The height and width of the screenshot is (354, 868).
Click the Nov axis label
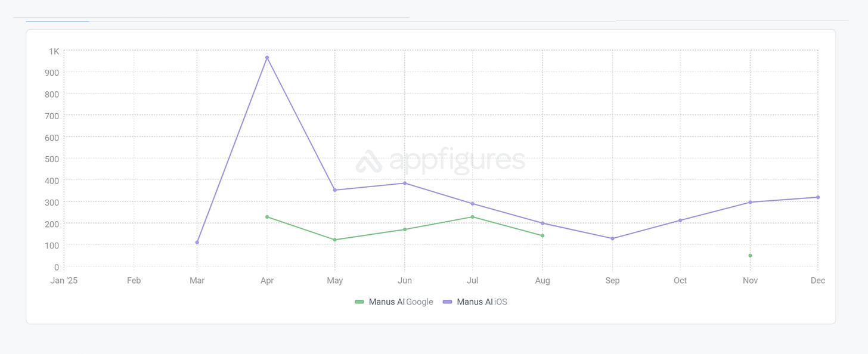(x=750, y=281)
